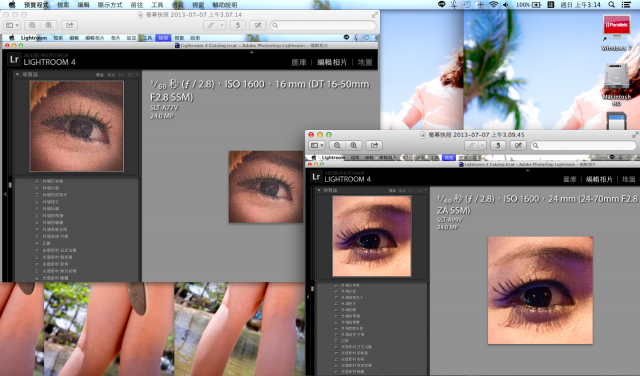
Task: Open the annotate tool dropdown arrow in the 3.07.14 window
Action: coord(222,25)
